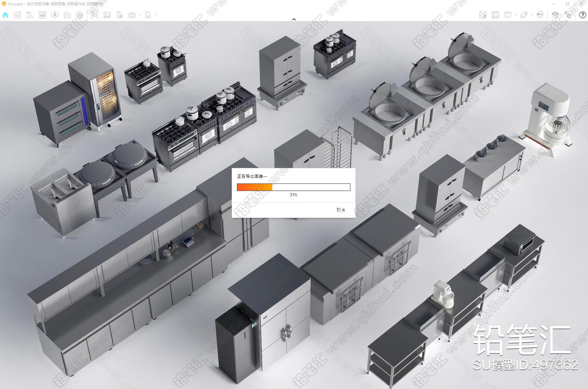588x389 pixels.
Task: Collapse the toolbar with the up chevron
Action: (x=294, y=19)
